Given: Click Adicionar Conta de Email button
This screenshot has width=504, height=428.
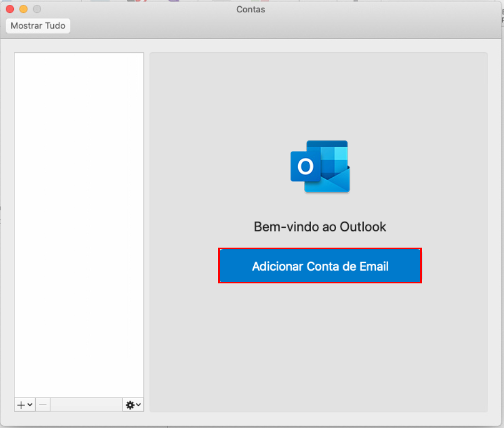Looking at the screenshot, I should 320,266.
